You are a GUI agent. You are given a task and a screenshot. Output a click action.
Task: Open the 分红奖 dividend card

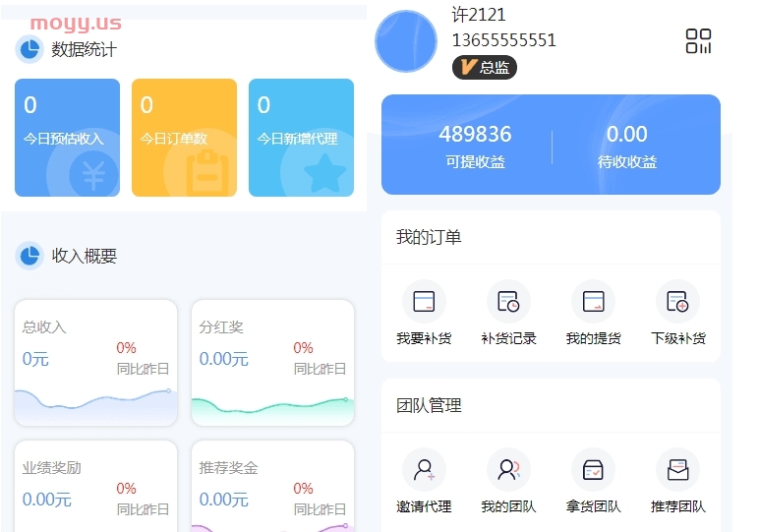point(272,363)
